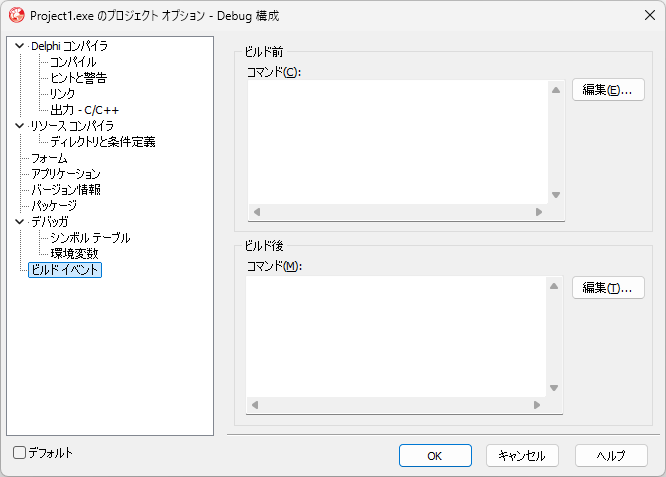Image resolution: width=666 pixels, height=477 pixels.
Task: Click pre-build box scroll up arrow
Action: click(556, 90)
